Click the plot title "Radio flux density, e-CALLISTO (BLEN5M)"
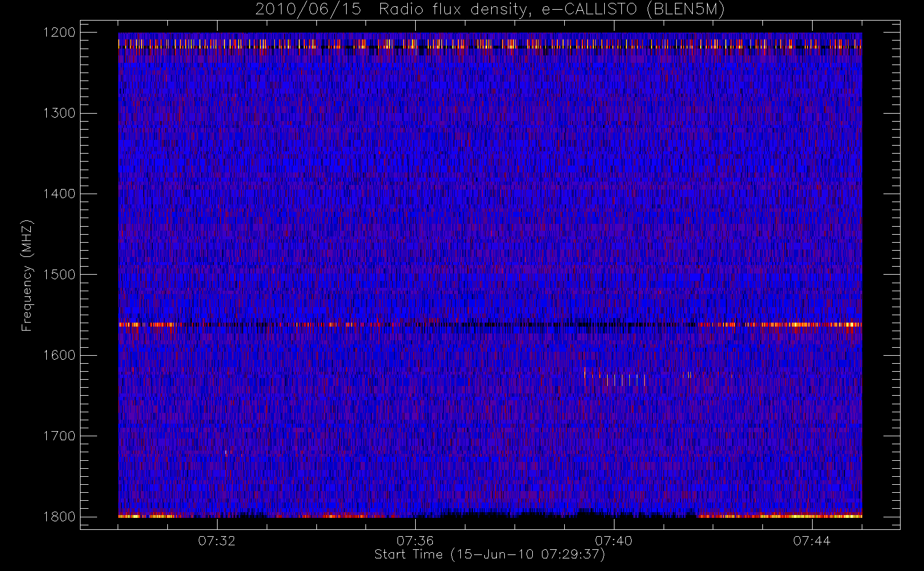The image size is (924, 571). (x=552, y=10)
